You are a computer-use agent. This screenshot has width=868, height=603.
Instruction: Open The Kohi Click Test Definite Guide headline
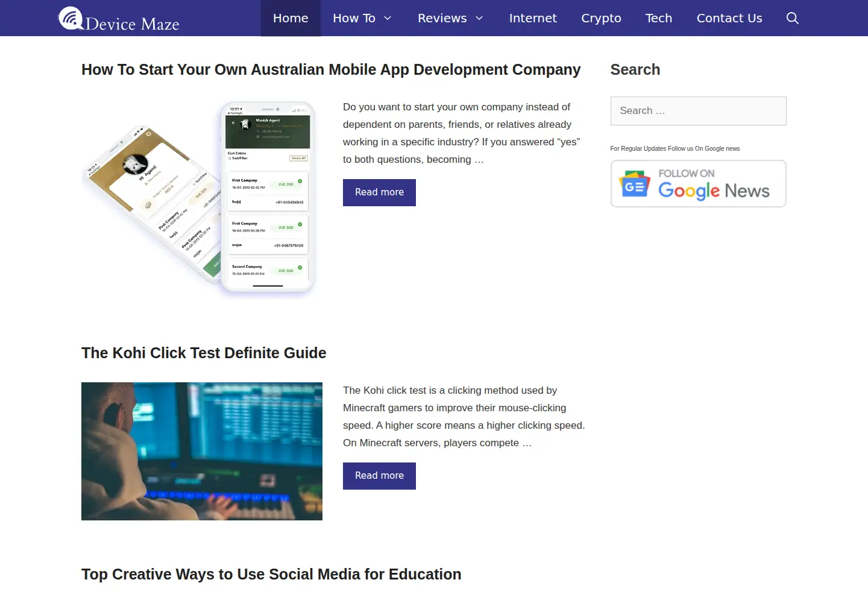pos(204,353)
